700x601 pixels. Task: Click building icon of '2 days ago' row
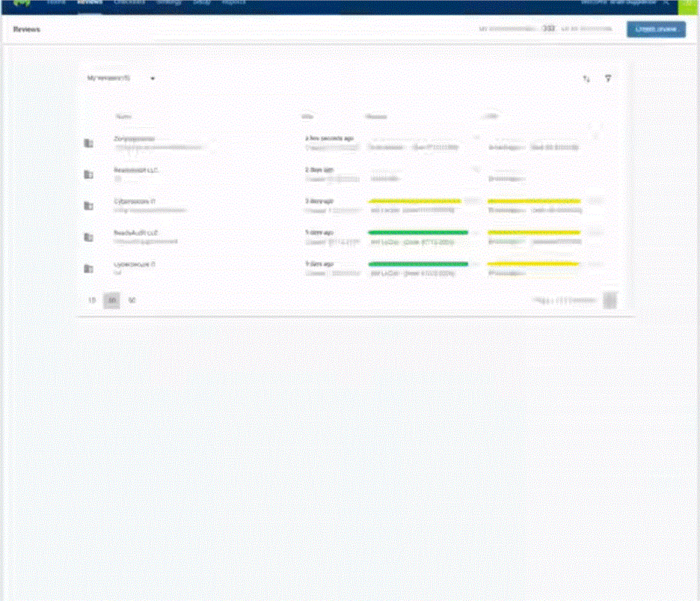(x=89, y=174)
